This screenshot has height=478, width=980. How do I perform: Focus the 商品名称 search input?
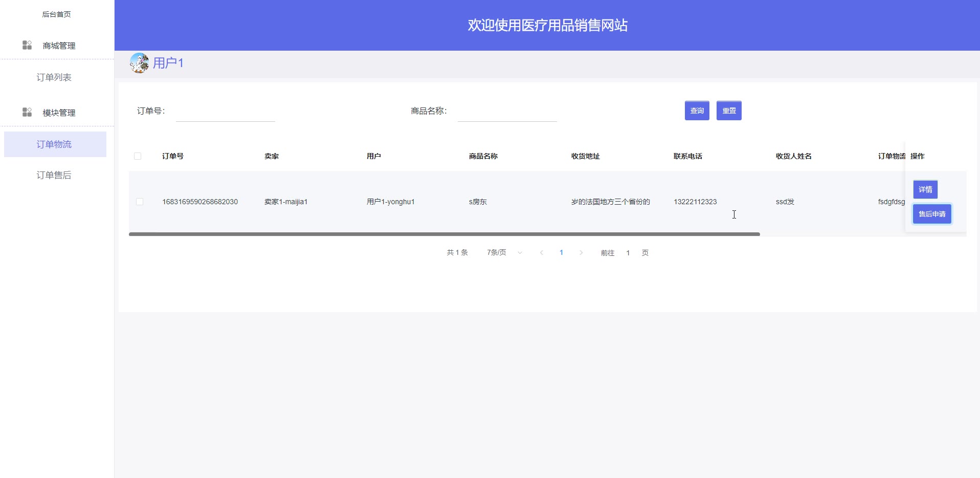tap(507, 111)
